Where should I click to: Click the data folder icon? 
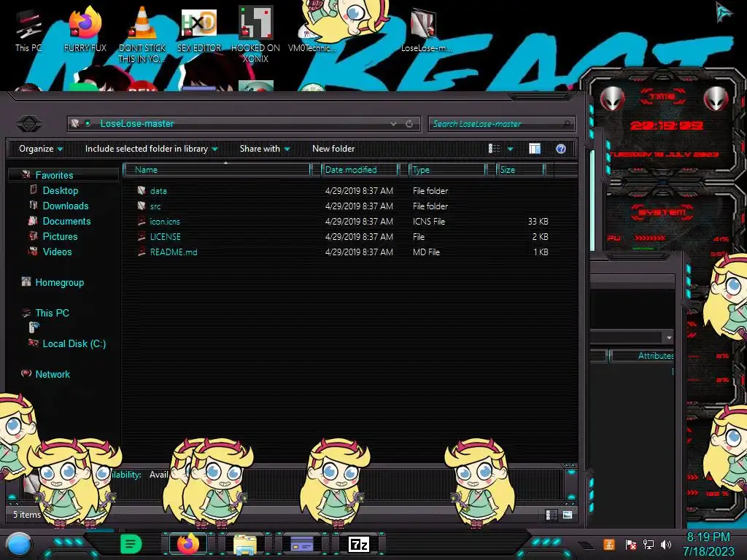(142, 190)
